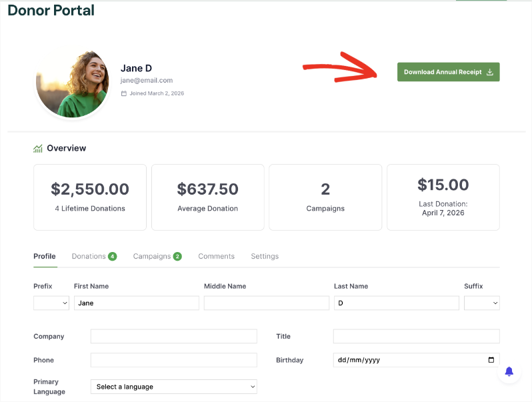Image resolution: width=532 pixels, height=402 pixels.
Task: Click the Jane D name heading
Action: tap(136, 68)
